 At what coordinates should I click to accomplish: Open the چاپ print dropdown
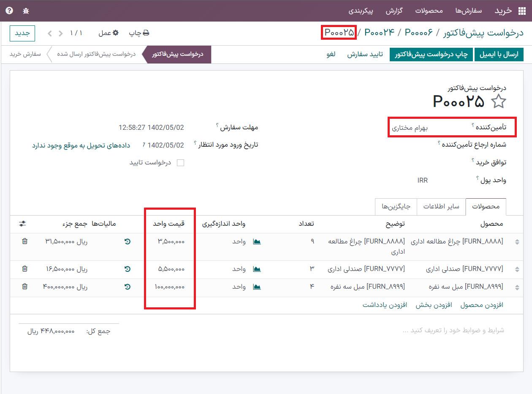[139, 33]
